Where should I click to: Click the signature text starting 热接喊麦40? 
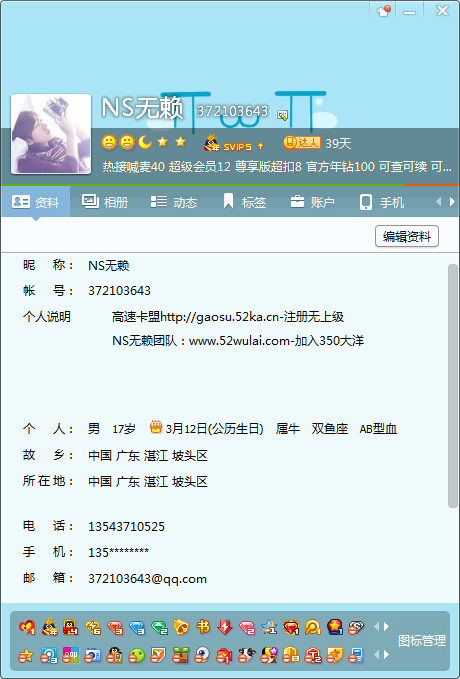(x=277, y=166)
